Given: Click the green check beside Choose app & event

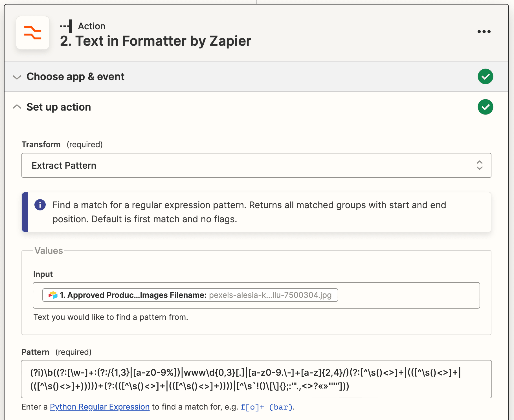Looking at the screenshot, I should 485,76.
